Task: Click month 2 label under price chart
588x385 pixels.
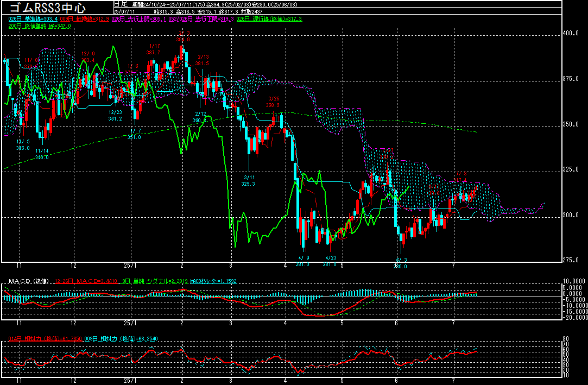Action: pyautogui.click(x=182, y=266)
